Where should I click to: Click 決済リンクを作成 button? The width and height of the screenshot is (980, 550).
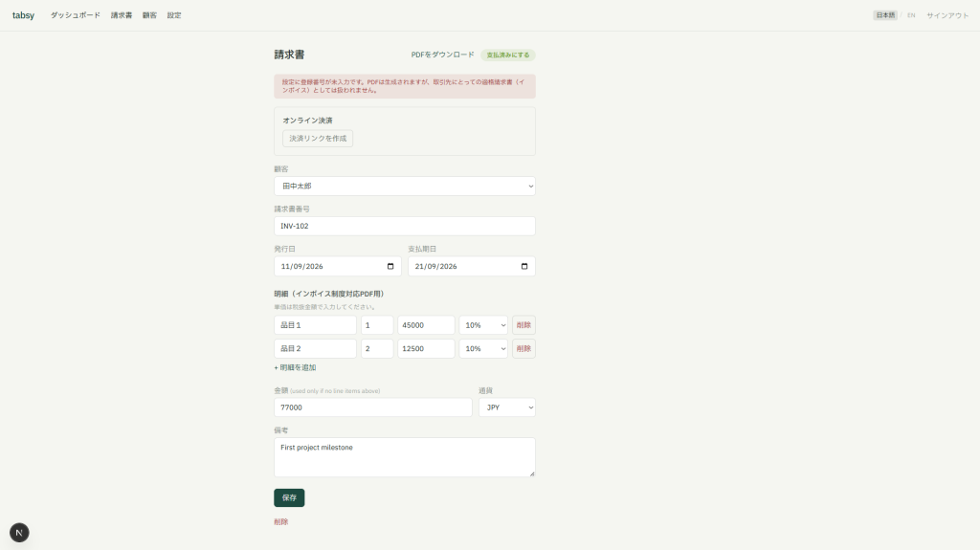pos(318,138)
